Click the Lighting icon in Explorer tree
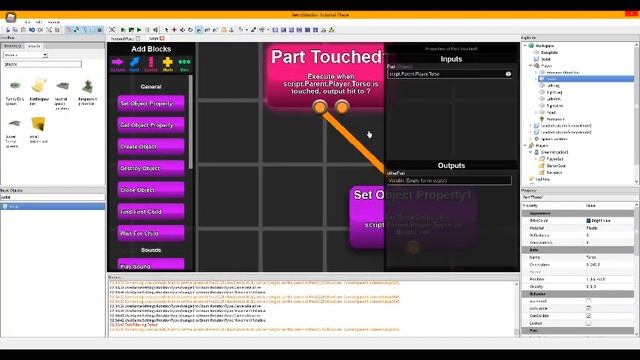Image resolution: width=640 pixels, height=360 pixels. point(531,179)
